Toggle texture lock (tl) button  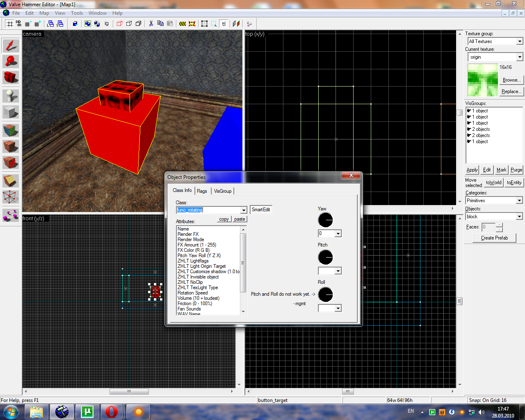coord(224,24)
